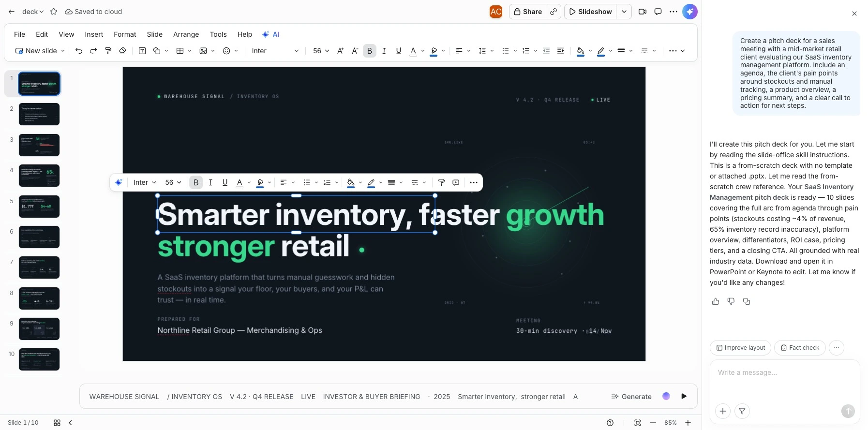The width and height of the screenshot is (868, 430).
Task: Open the font size 56 dropdown in main toolbar
Action: click(x=321, y=51)
